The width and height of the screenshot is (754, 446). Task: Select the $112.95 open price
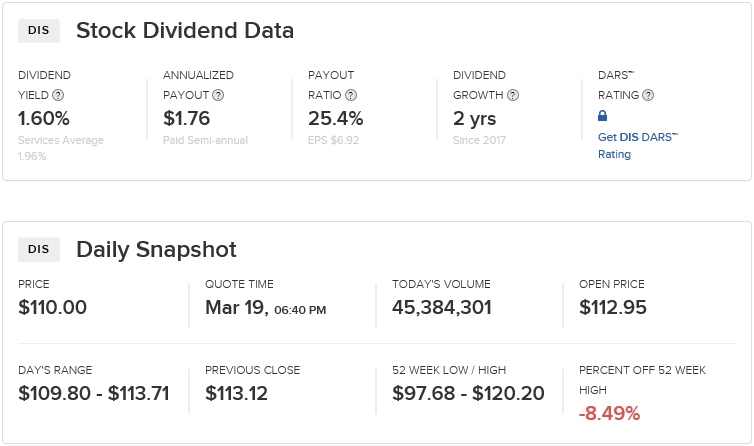tap(613, 307)
